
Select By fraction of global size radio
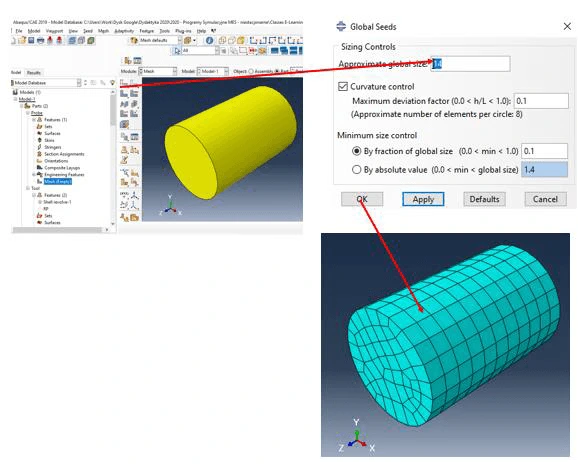point(356,151)
